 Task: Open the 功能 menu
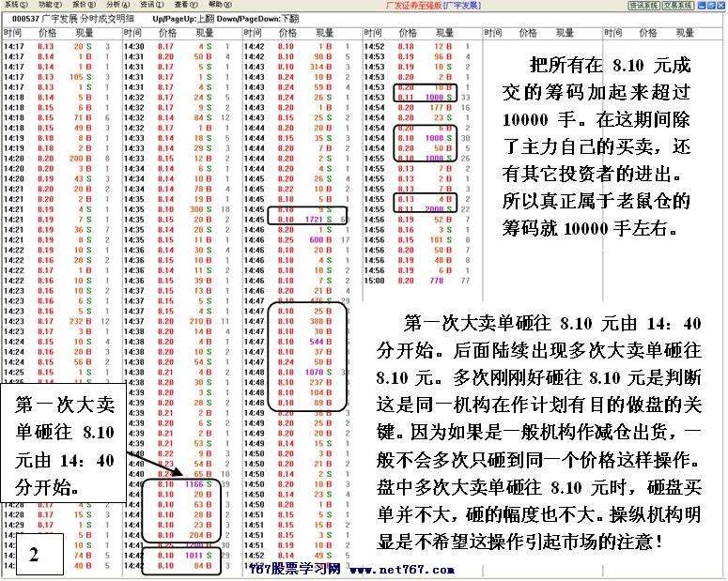click(x=47, y=5)
